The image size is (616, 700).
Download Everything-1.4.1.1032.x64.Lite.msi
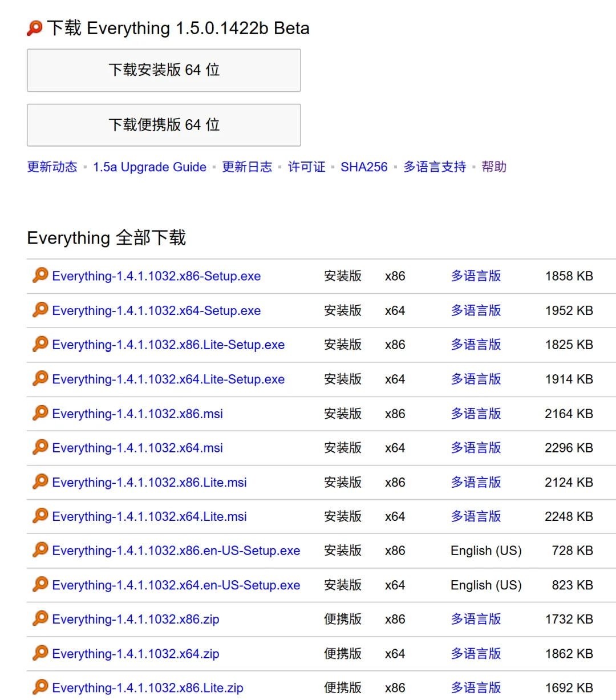[x=149, y=517]
